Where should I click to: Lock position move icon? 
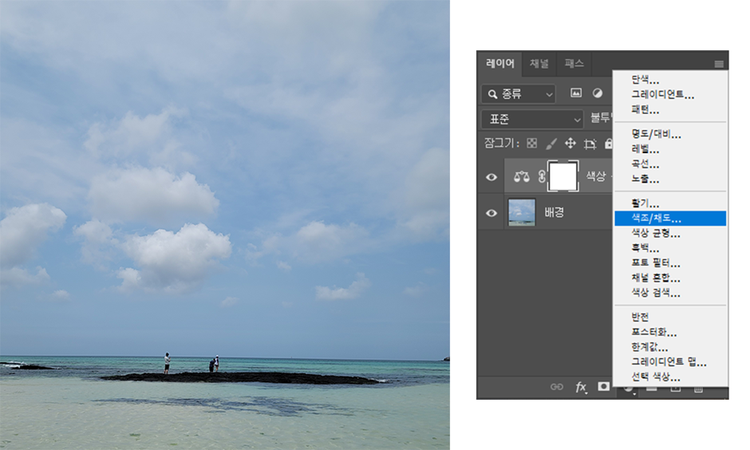pos(570,143)
